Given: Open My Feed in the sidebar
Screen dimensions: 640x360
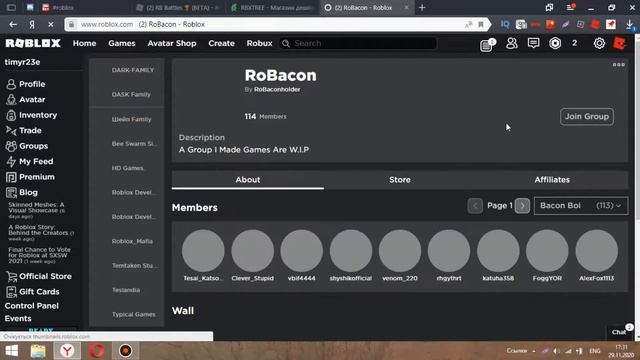Looking at the screenshot, I should point(29,162).
